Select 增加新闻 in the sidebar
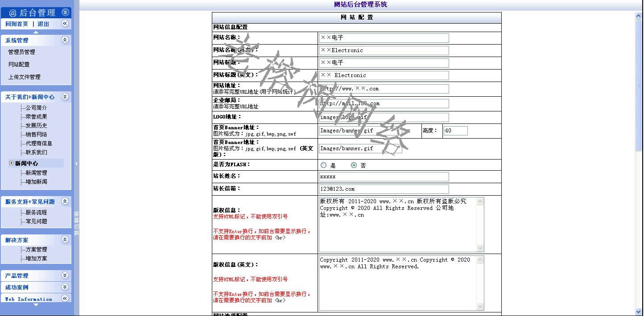The width and height of the screenshot is (644, 316). 36,182
